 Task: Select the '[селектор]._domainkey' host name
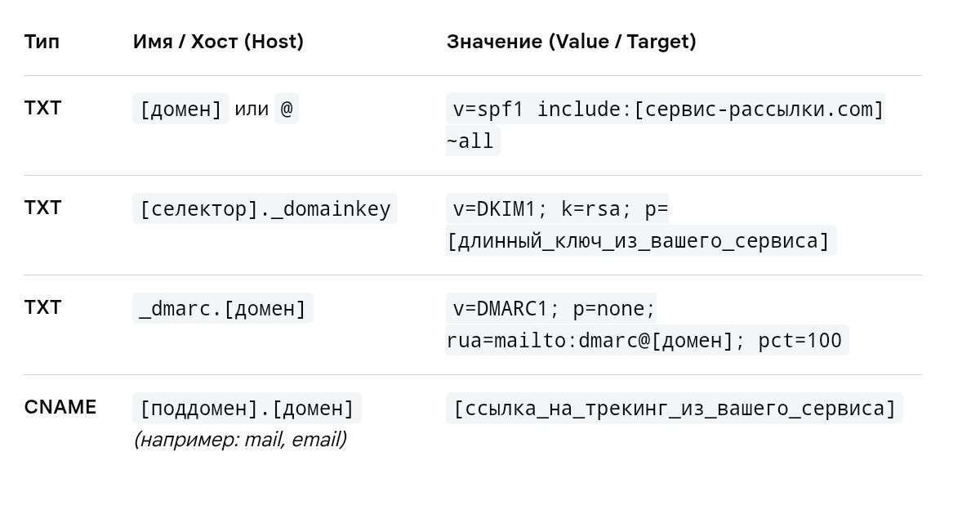click(265, 208)
